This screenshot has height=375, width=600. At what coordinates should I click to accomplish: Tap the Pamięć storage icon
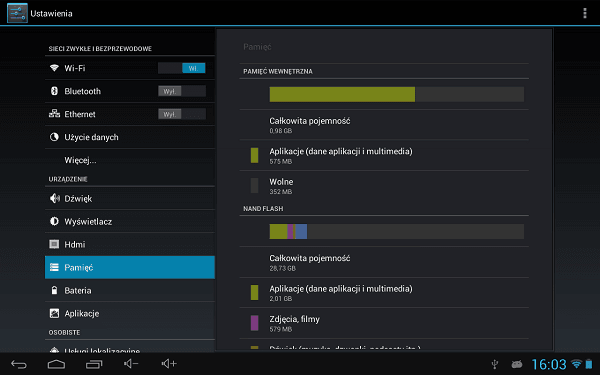54,267
